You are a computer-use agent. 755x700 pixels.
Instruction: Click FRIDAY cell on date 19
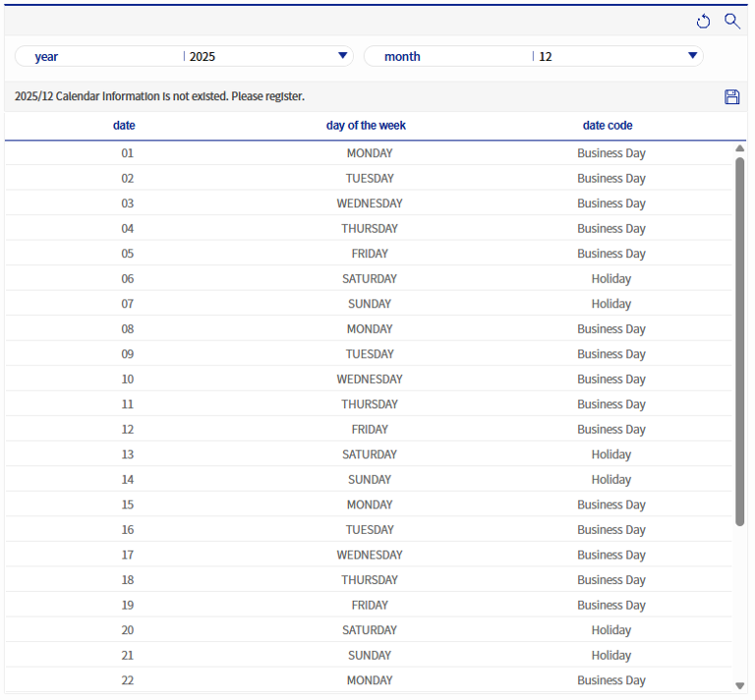(x=369, y=606)
